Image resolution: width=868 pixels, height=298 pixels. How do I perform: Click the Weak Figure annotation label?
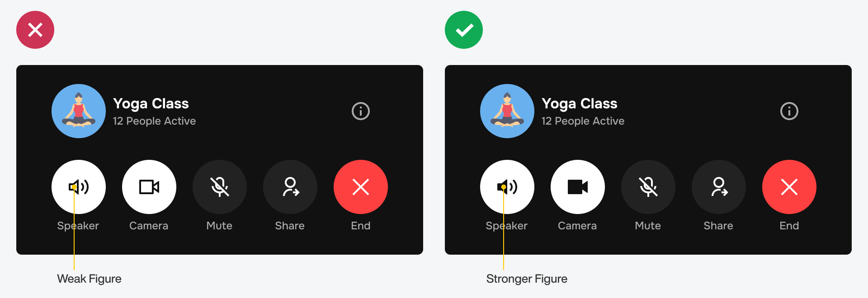[89, 279]
